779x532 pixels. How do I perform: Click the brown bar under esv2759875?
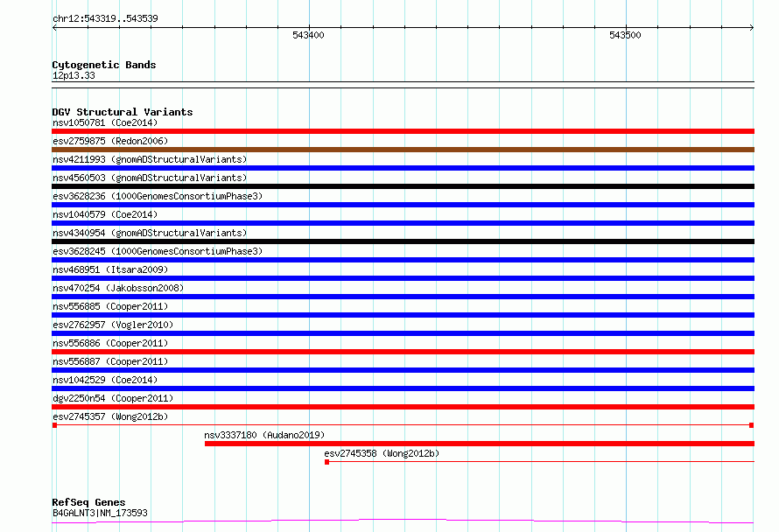click(403, 150)
